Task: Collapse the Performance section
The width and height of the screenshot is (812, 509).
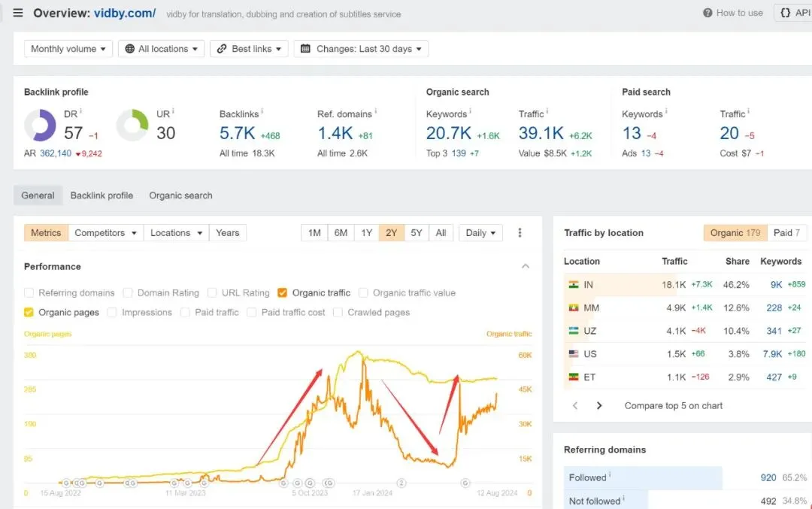Action: (526, 266)
